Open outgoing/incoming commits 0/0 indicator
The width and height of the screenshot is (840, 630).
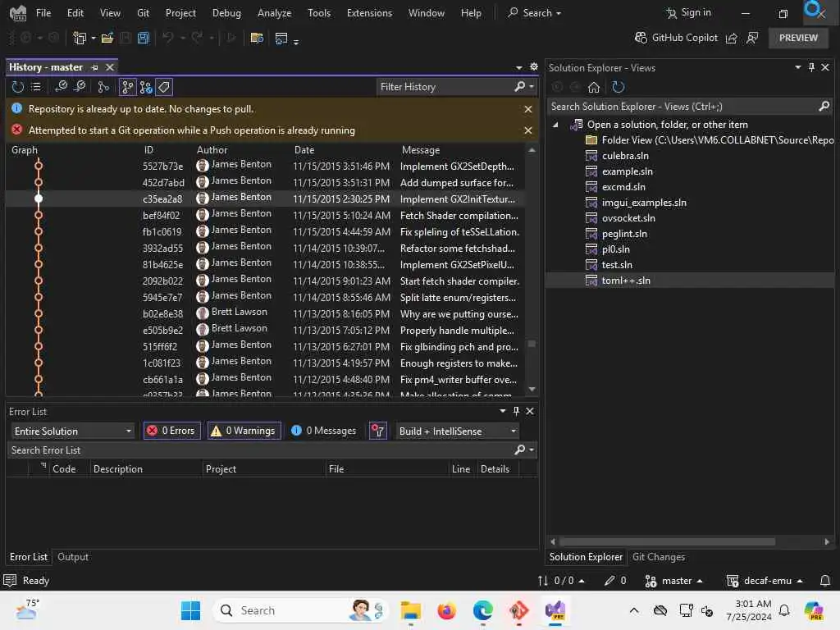561,581
